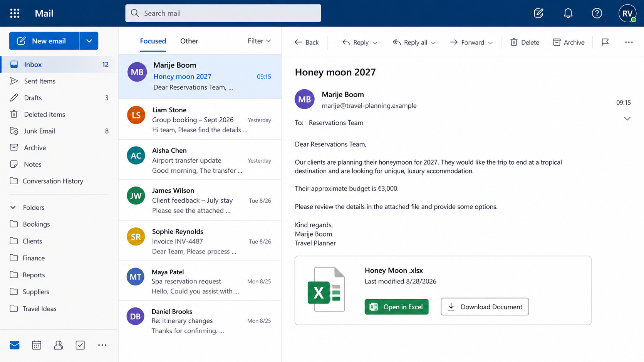Viewport: 644px width, 362px height.
Task: Delete the open email
Action: (x=524, y=42)
